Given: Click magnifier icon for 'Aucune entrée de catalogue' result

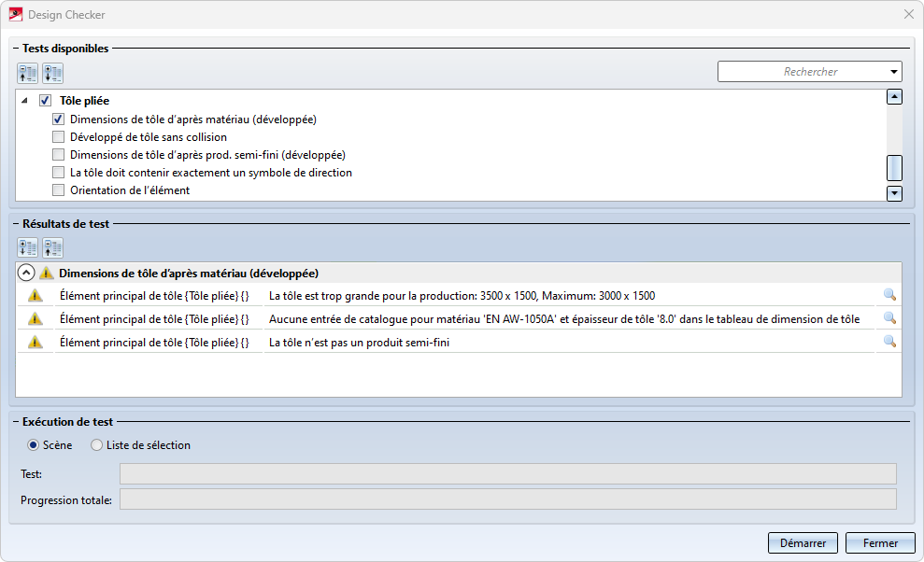Looking at the screenshot, I should 889,318.
